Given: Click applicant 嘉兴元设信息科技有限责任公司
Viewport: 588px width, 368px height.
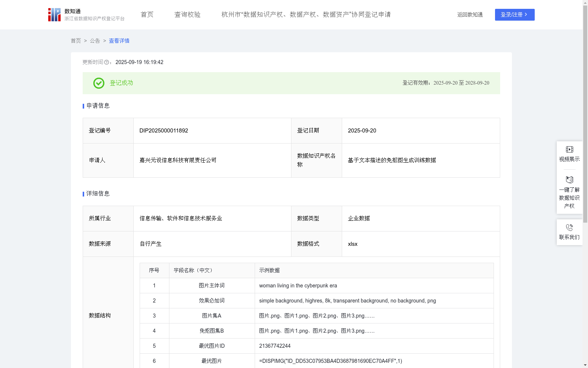Looking at the screenshot, I should coord(178,160).
